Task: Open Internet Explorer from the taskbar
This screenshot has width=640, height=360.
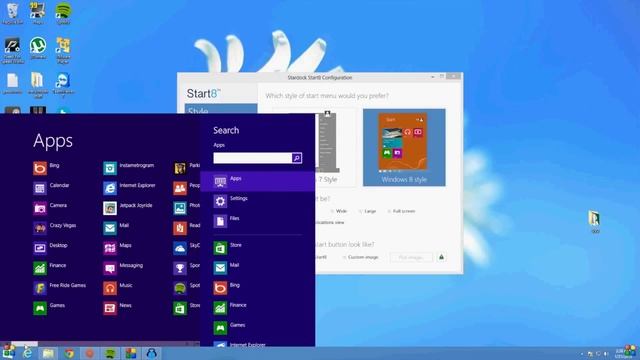Action: coord(27,353)
